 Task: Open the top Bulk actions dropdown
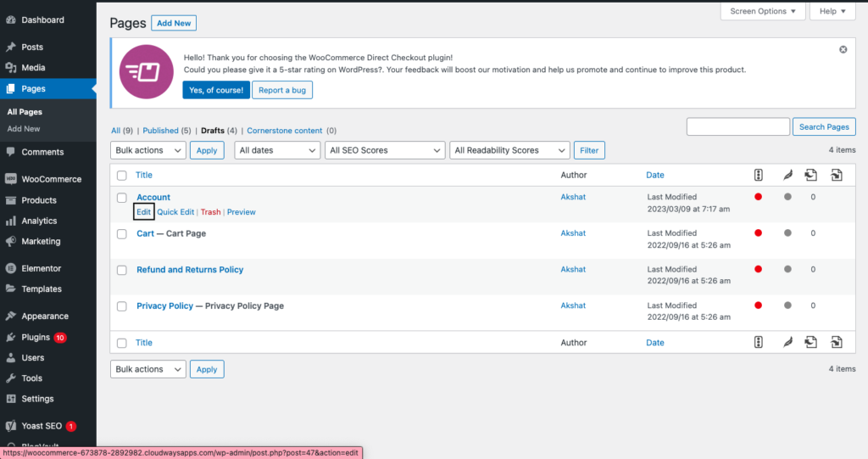pyautogui.click(x=147, y=150)
